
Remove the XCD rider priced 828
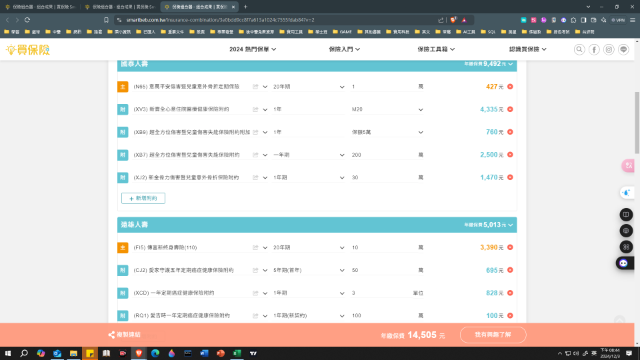[x=510, y=293]
